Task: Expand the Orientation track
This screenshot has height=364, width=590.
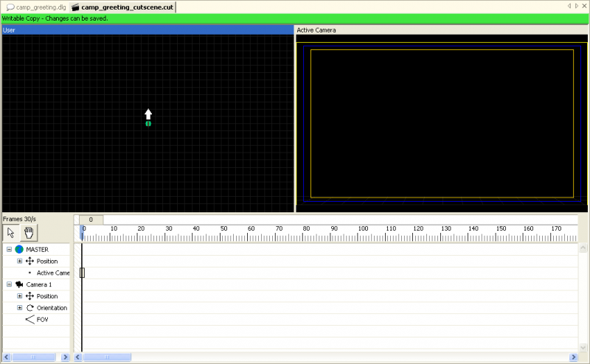Action: 20,308
